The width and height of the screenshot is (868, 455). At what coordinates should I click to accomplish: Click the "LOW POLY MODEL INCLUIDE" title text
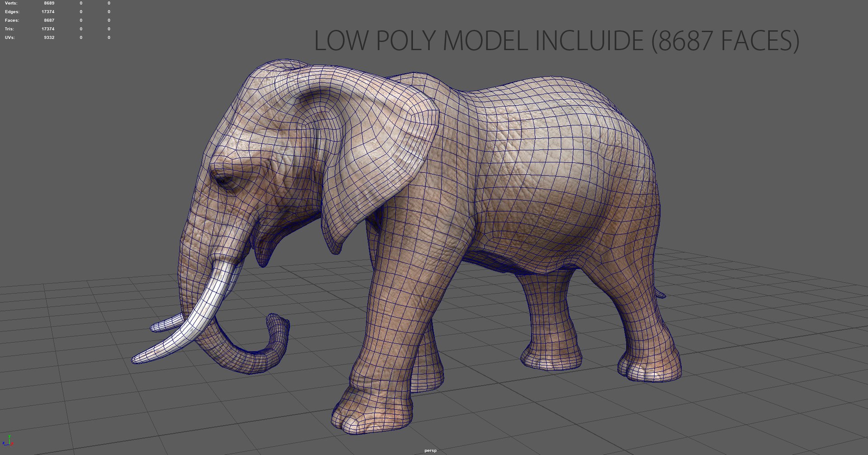(x=479, y=41)
